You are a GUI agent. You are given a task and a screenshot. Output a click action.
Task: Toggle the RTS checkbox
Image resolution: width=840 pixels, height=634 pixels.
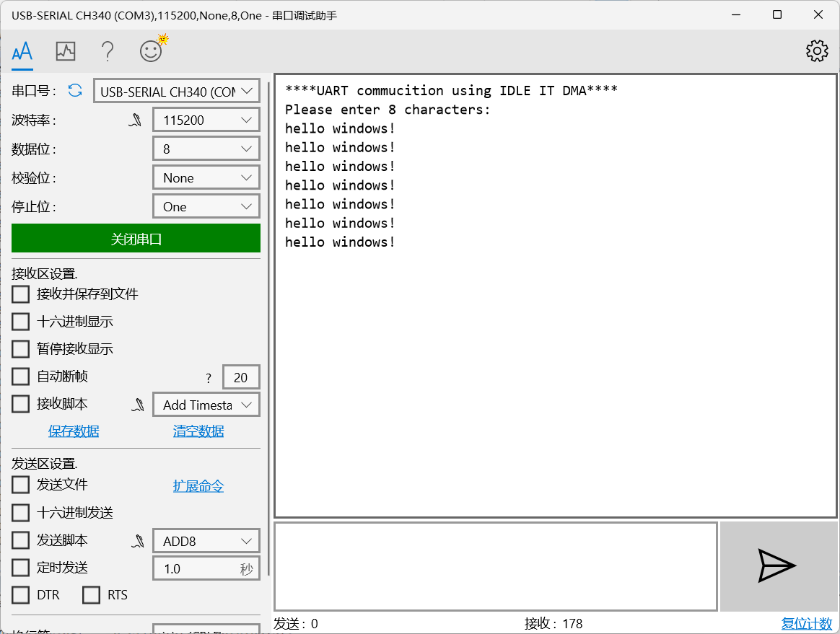click(91, 595)
